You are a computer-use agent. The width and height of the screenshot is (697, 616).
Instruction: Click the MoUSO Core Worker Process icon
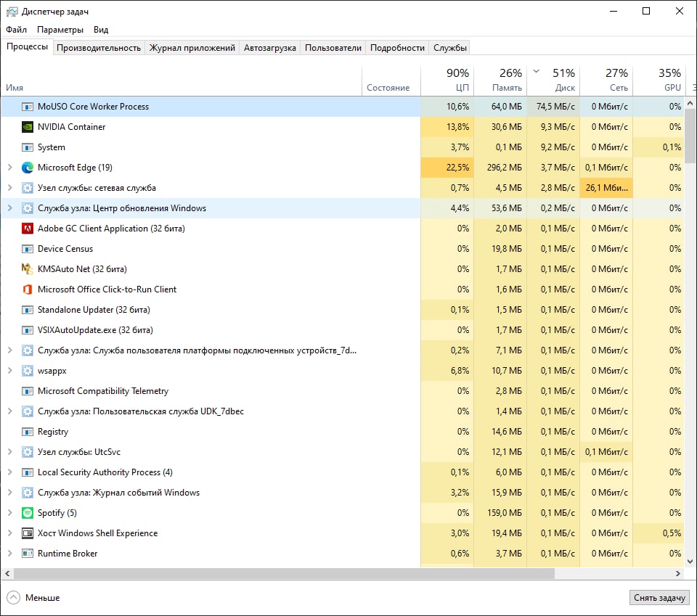tap(28, 107)
